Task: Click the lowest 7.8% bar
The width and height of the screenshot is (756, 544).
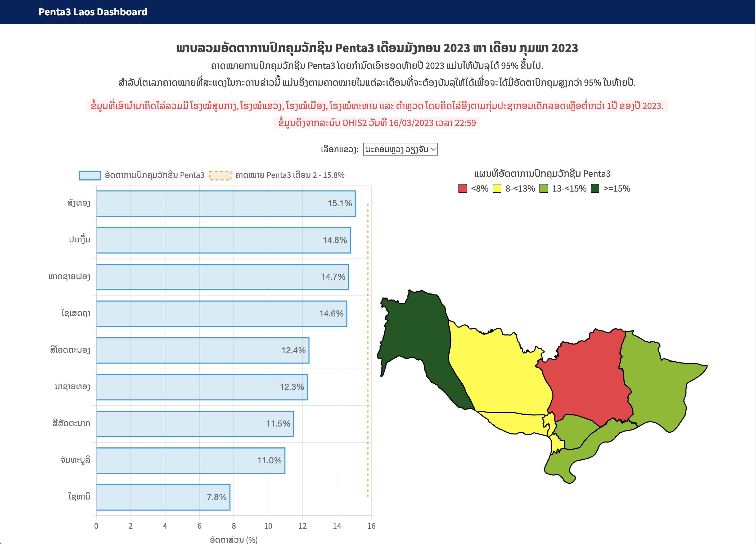Action: pyautogui.click(x=163, y=497)
